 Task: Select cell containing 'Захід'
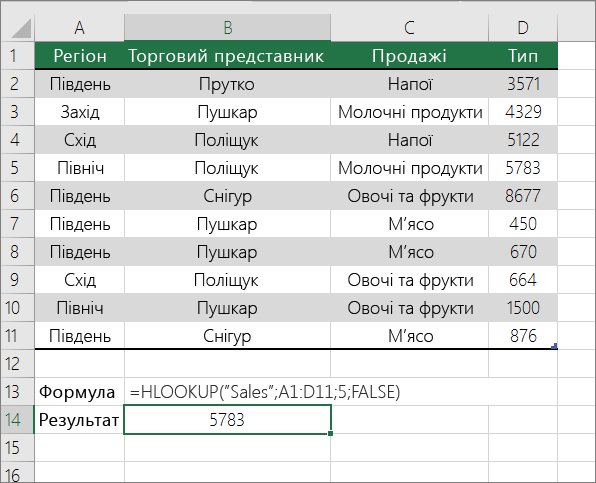click(x=79, y=112)
